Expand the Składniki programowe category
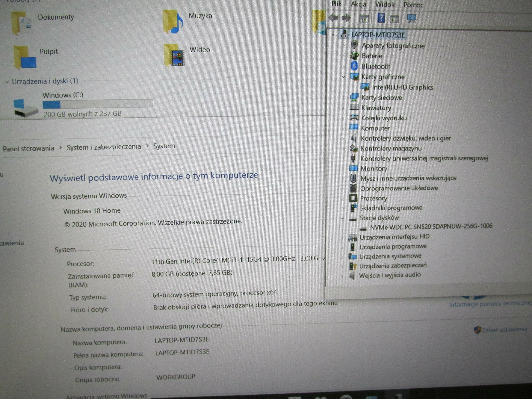532x399 pixels. point(343,208)
